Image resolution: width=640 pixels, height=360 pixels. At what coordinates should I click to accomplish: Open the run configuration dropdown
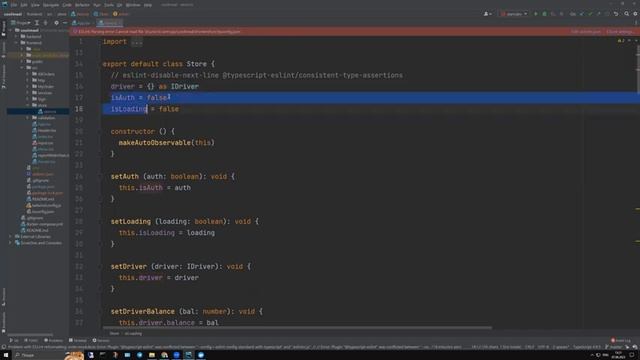[514, 14]
